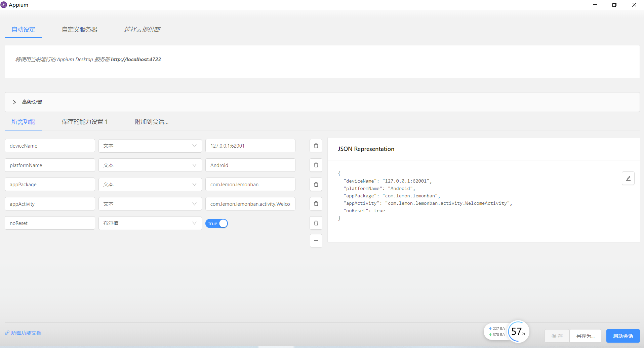Open type dropdown for appActivity
Viewport: 644px width, 348px height.
point(150,204)
